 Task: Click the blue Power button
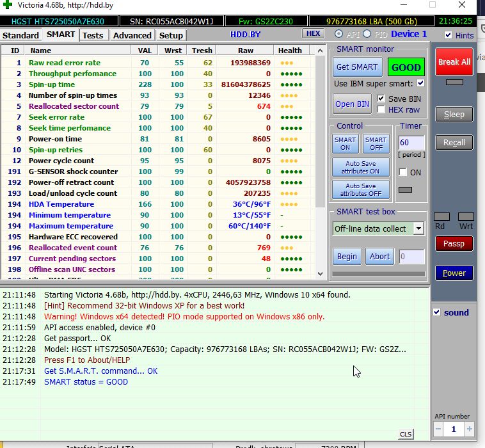[x=454, y=273]
